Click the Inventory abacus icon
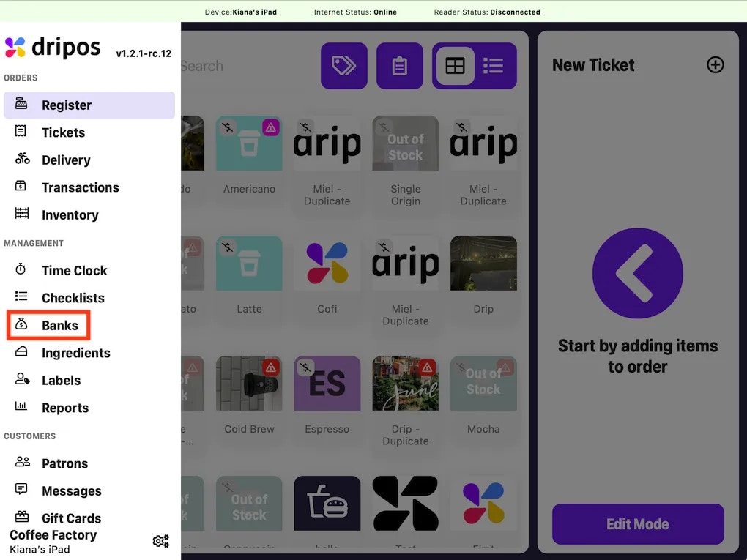 22,213
